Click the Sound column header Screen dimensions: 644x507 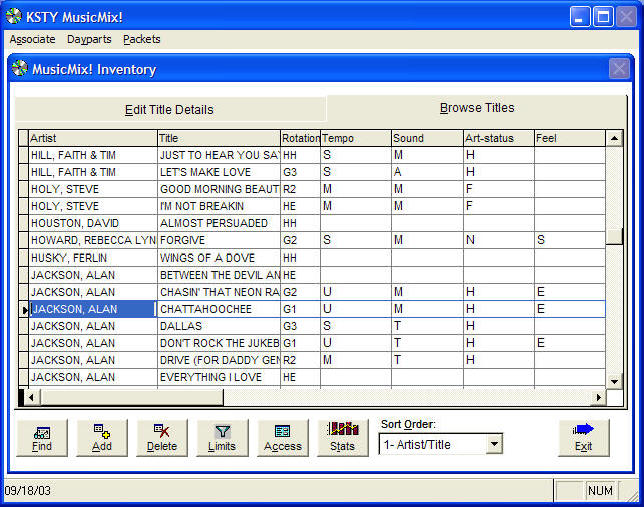[427, 138]
